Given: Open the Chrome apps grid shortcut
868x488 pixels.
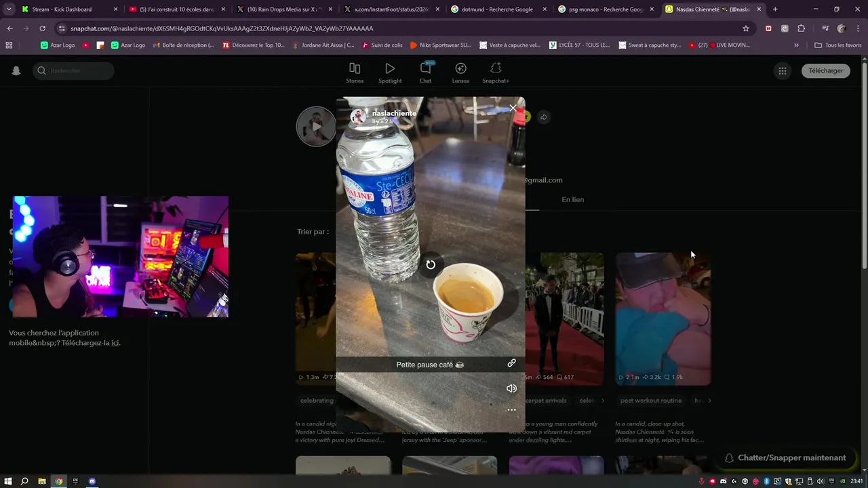Looking at the screenshot, I should click(x=9, y=45).
